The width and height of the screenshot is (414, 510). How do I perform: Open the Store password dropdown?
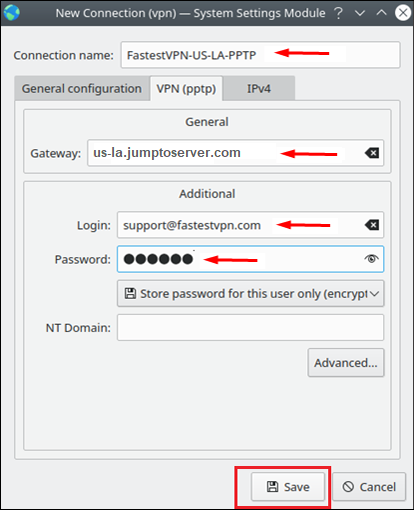click(x=251, y=294)
